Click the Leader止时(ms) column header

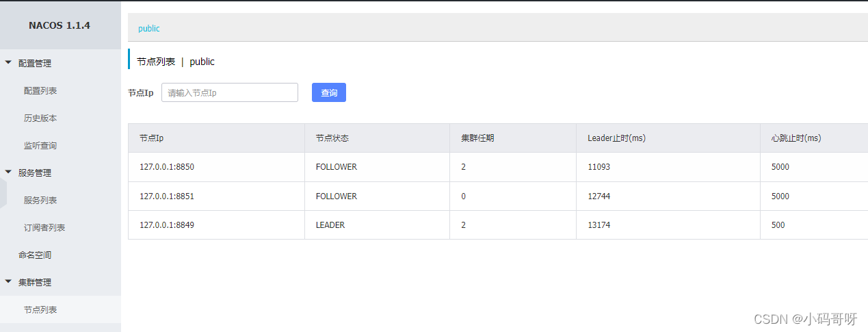click(668, 138)
